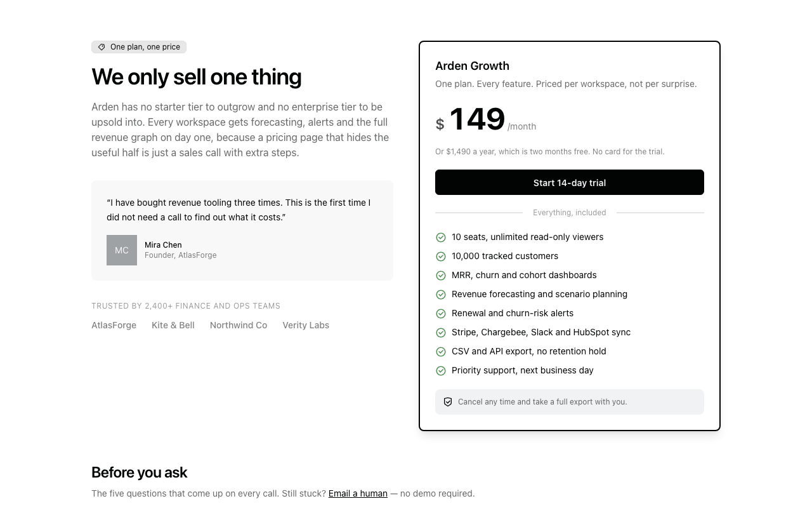
Task: Click the shield icon beside cancel note
Action: [448, 402]
